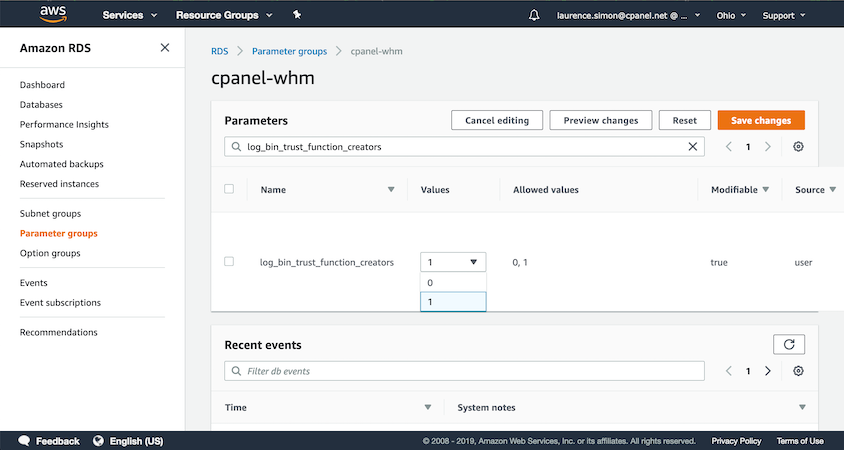Refresh the Recent events list
Screen dimensions: 844x450
pyautogui.click(x=789, y=344)
